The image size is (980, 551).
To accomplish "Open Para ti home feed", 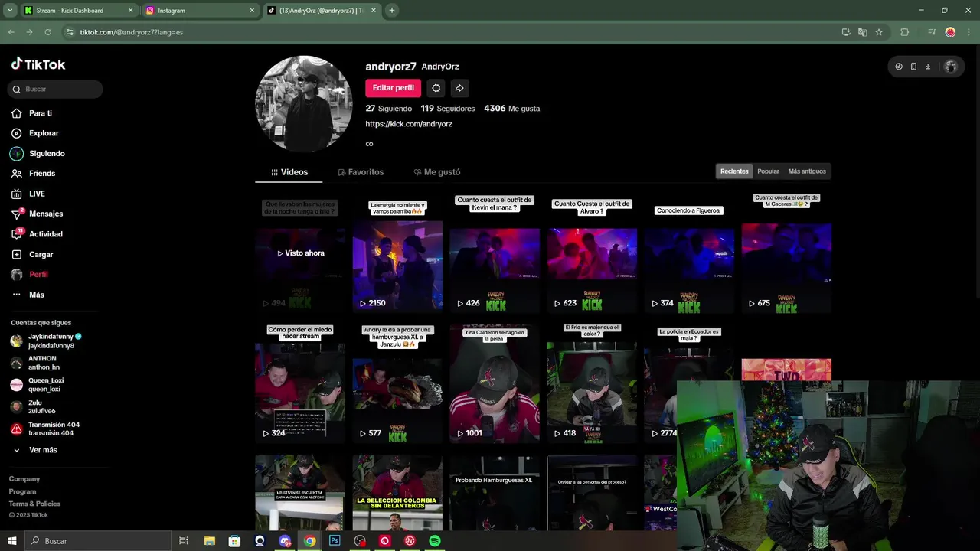I will (x=41, y=113).
